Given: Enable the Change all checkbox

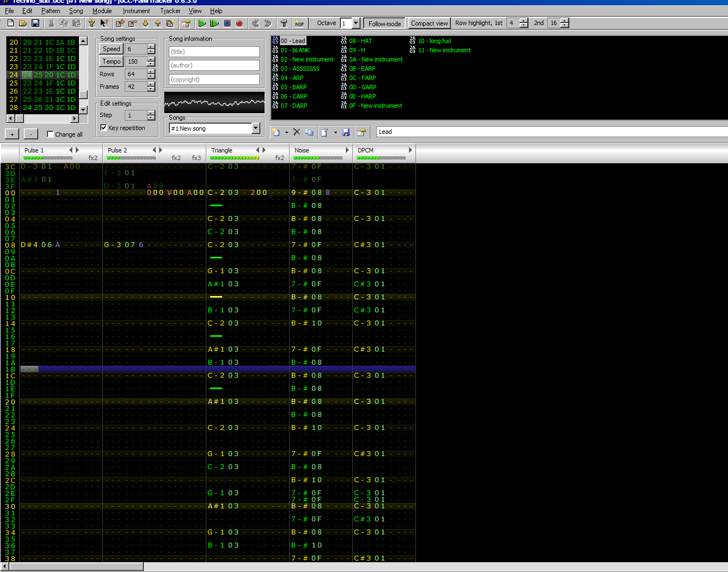Looking at the screenshot, I should click(x=51, y=134).
